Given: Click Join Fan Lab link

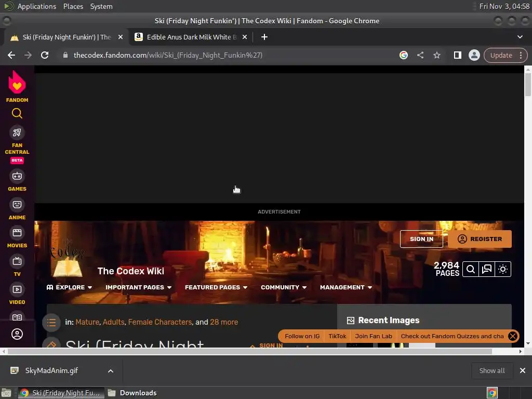Looking at the screenshot, I should tap(373, 336).
